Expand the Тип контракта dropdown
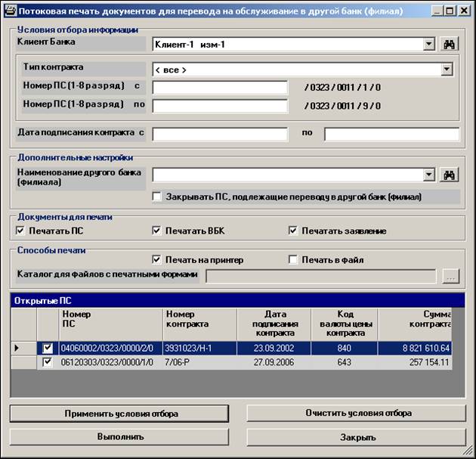This screenshot has height=459, width=476. pyautogui.click(x=446, y=70)
